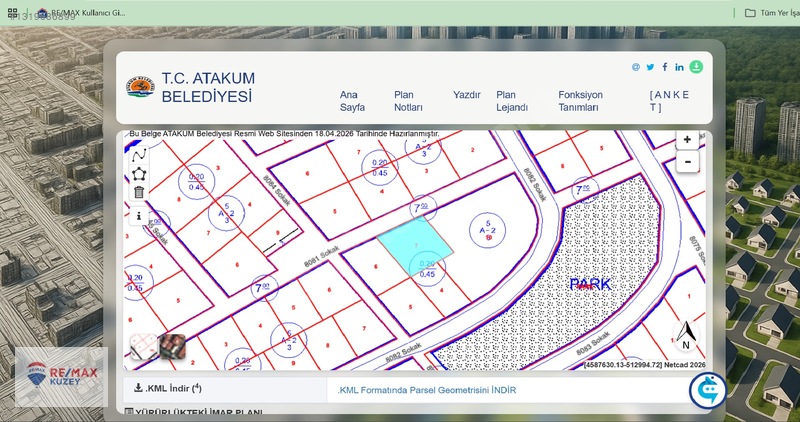Open Fonksiyon Tanımları menu item
Image resolution: width=800 pixels, height=422 pixels.
coord(580,101)
